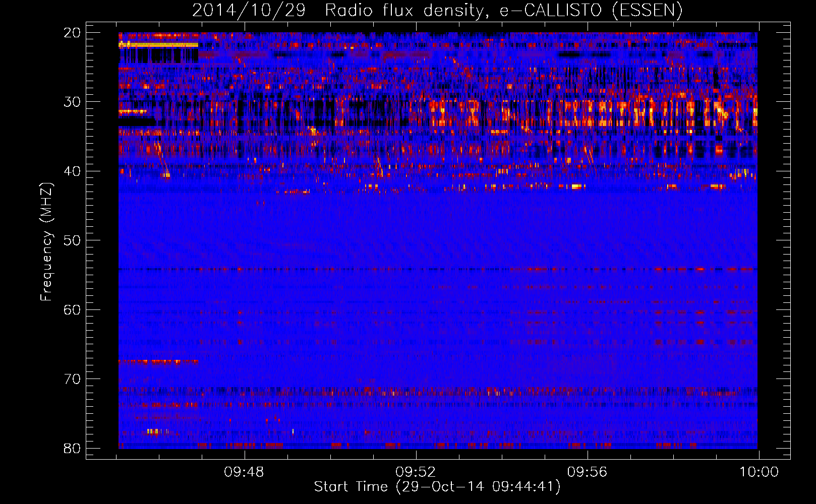Click the "Frequency (MHZ)" axis label
The image size is (816, 504).
46,242
